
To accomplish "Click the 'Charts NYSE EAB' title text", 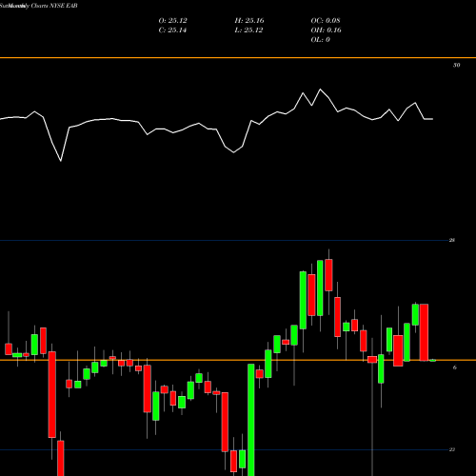I will click(54, 6).
